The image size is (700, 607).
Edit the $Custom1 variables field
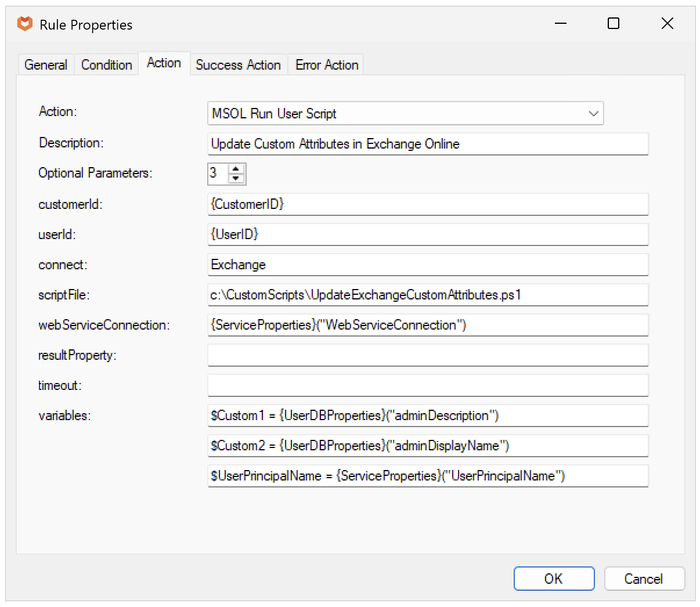(x=428, y=415)
